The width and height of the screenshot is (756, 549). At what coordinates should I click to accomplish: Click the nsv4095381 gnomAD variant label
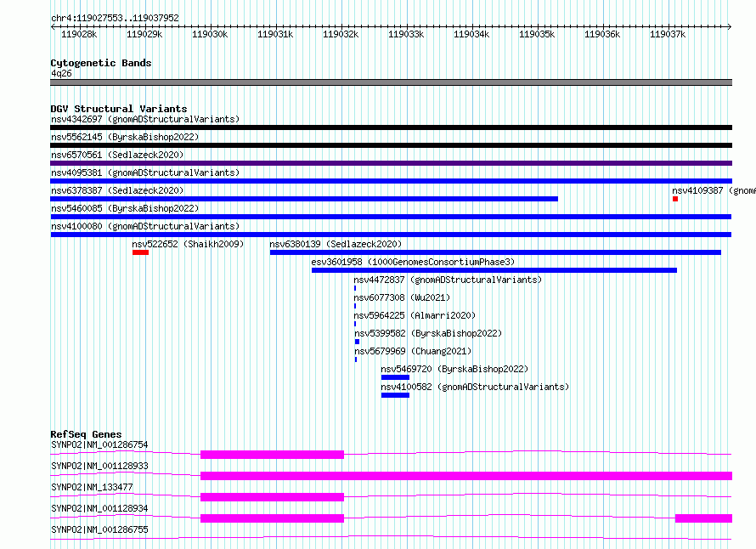click(145, 173)
